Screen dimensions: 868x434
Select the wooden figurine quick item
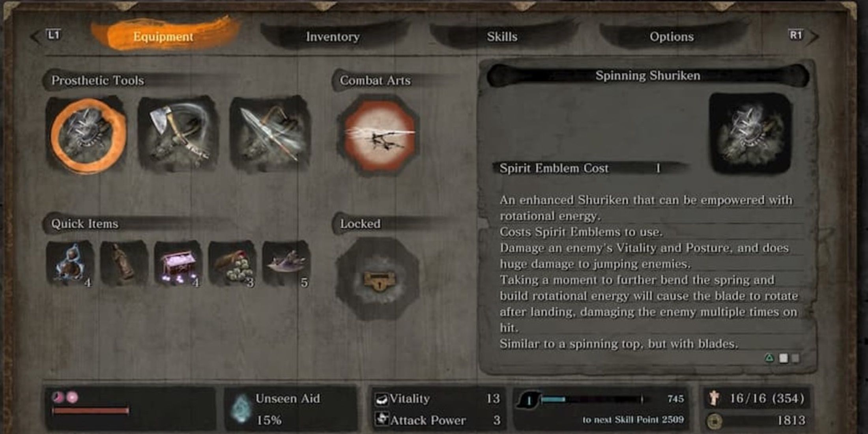pyautogui.click(x=124, y=263)
